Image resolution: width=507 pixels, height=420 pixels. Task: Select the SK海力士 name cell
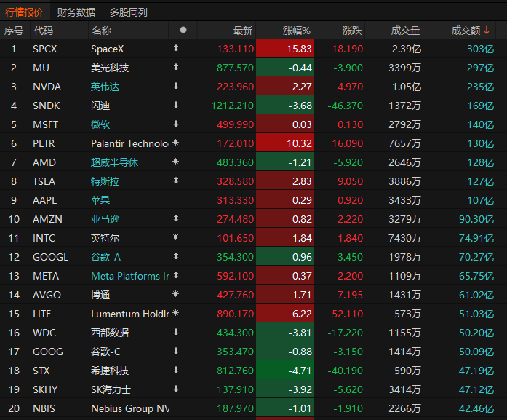[111, 389]
